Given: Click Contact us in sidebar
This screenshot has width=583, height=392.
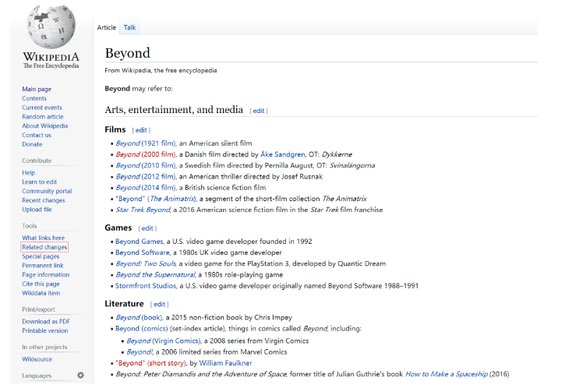Looking at the screenshot, I should pyautogui.click(x=37, y=135).
